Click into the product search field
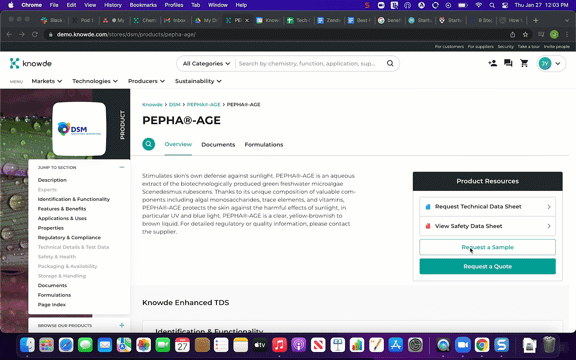 pyautogui.click(x=307, y=64)
